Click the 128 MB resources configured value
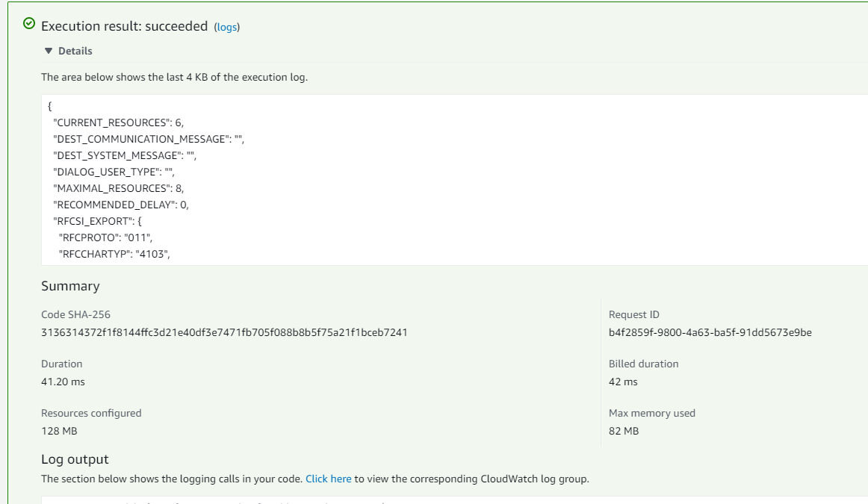 click(59, 431)
